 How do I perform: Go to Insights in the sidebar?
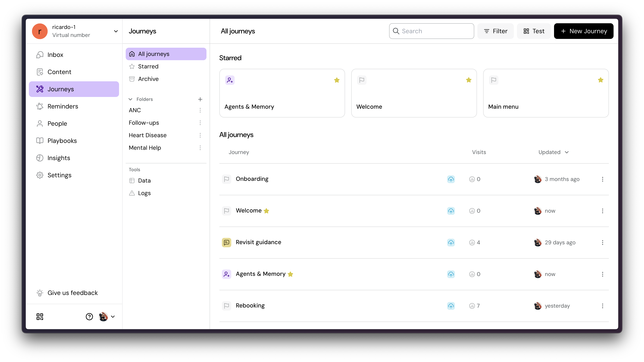click(x=59, y=158)
